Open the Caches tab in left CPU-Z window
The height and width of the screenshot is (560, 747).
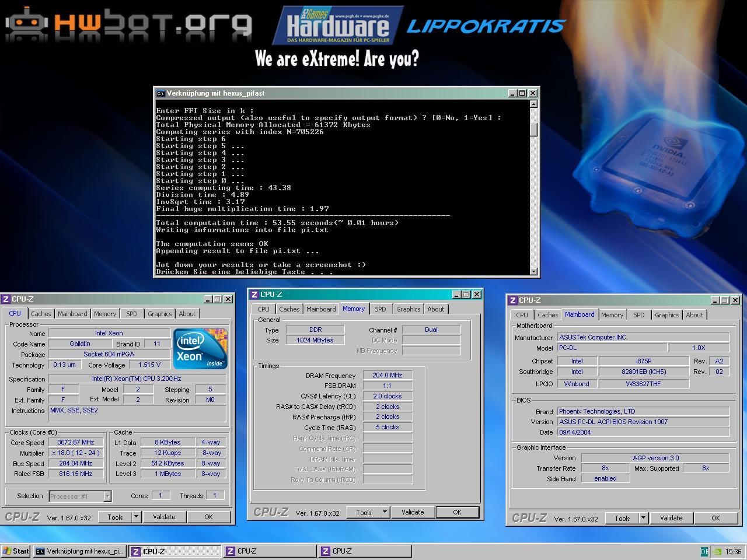41,314
